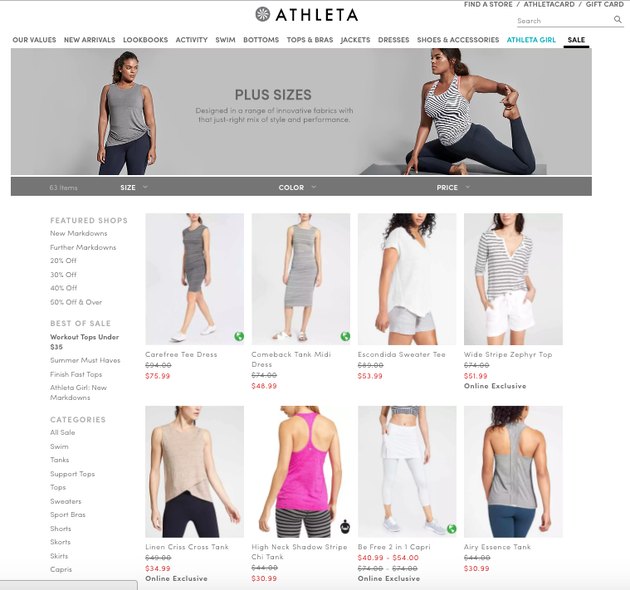Click green globe badge on Comeback Tank Midi Dress
This screenshot has height=590, width=630.
[345, 336]
